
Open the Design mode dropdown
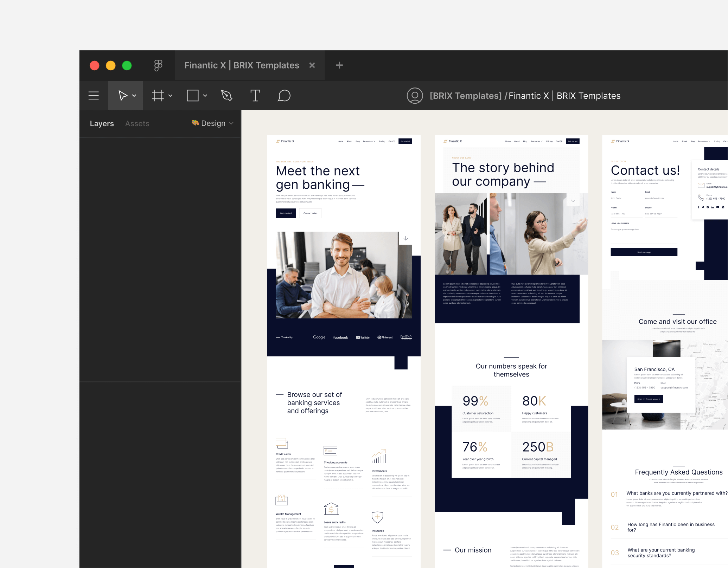coord(231,123)
